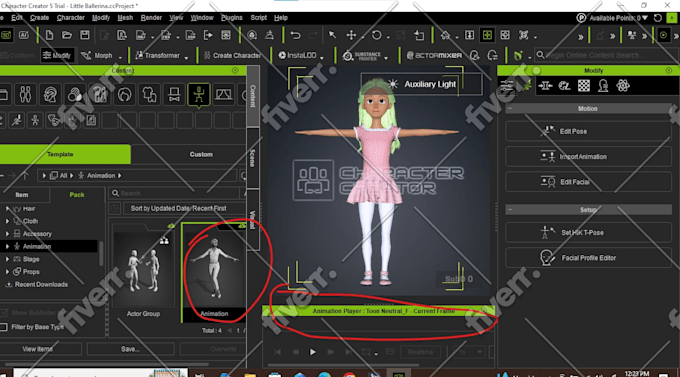The width and height of the screenshot is (680, 377).
Task: Toggle the Modify mode button
Action: coord(57,56)
